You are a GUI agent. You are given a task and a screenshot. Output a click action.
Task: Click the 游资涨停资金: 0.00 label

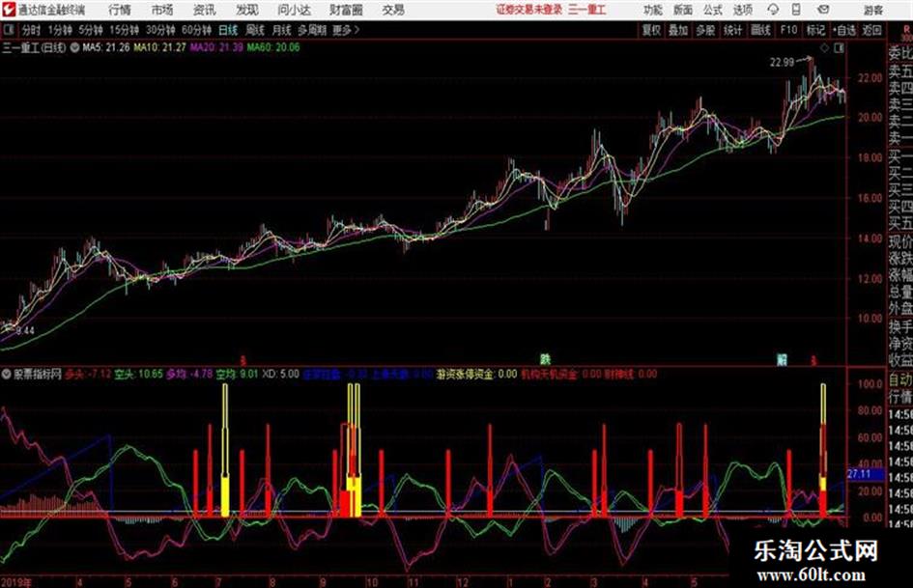pyautogui.click(x=476, y=374)
